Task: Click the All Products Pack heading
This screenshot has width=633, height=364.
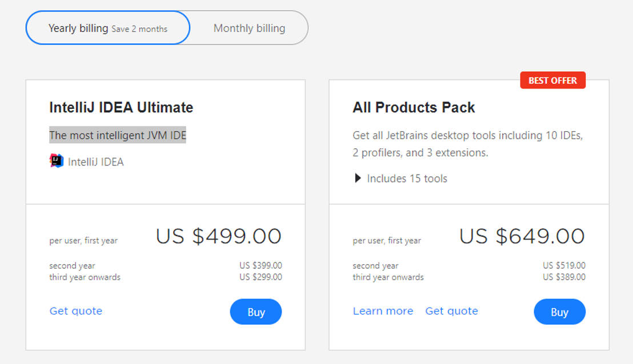Action: (414, 107)
